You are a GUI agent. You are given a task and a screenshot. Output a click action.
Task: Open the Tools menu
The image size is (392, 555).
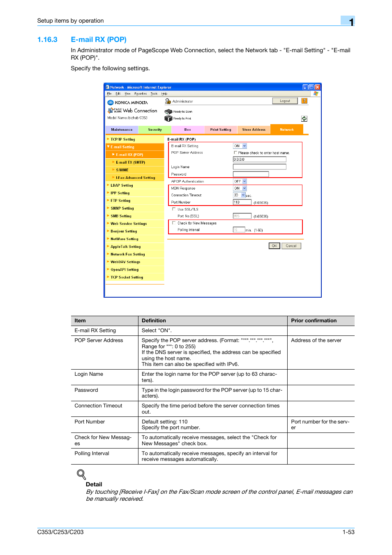click(x=154, y=94)
